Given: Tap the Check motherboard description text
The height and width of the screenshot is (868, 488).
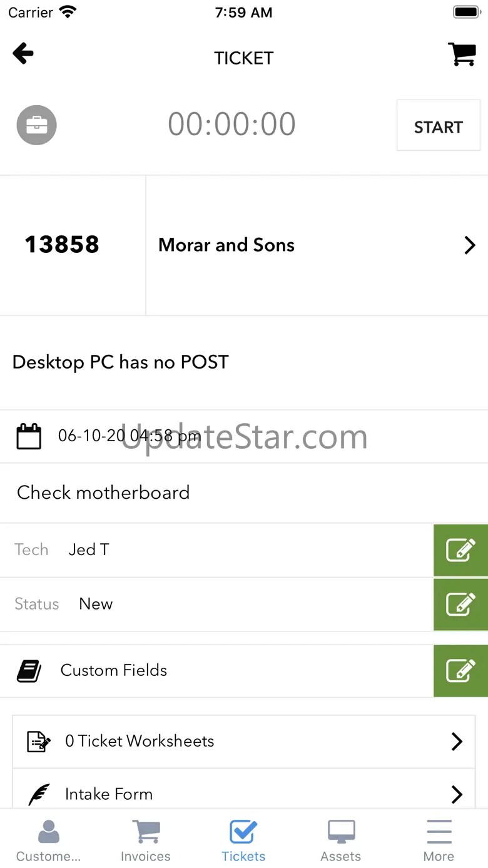Looking at the screenshot, I should [x=103, y=493].
